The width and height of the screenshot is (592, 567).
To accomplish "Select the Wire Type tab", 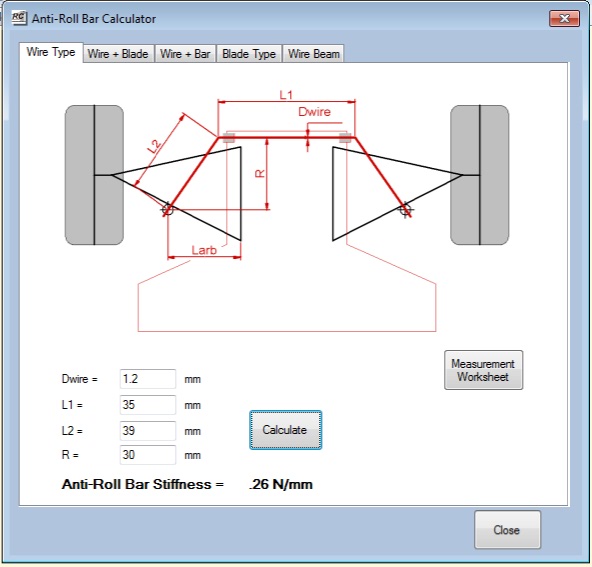I will tap(51, 52).
